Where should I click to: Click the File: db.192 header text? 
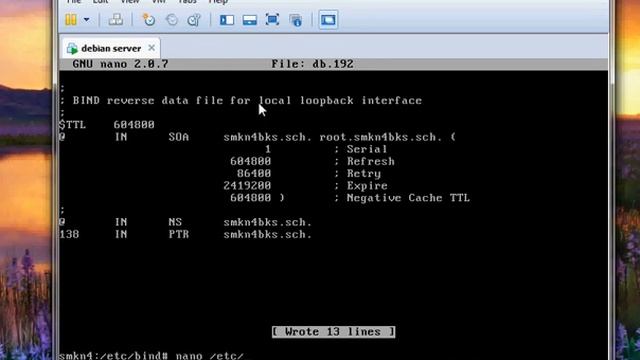[x=313, y=64]
